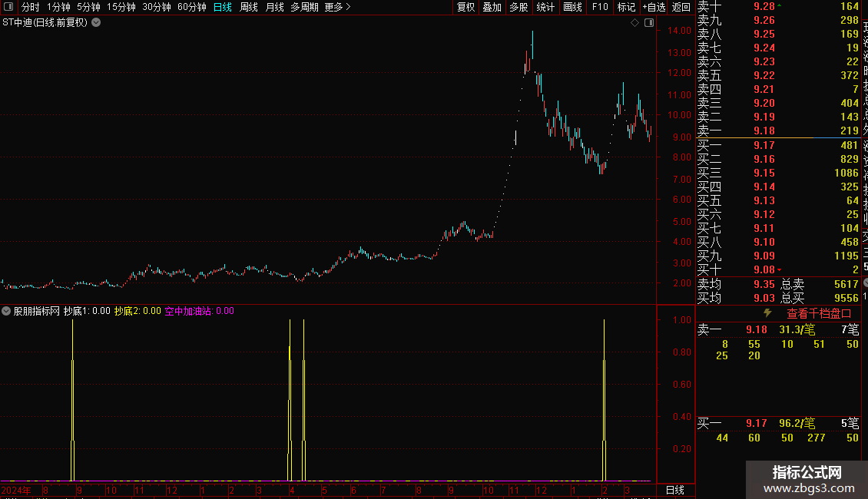Activate the 画线 drawing tool
Screen dimensions: 868x499
click(572, 7)
